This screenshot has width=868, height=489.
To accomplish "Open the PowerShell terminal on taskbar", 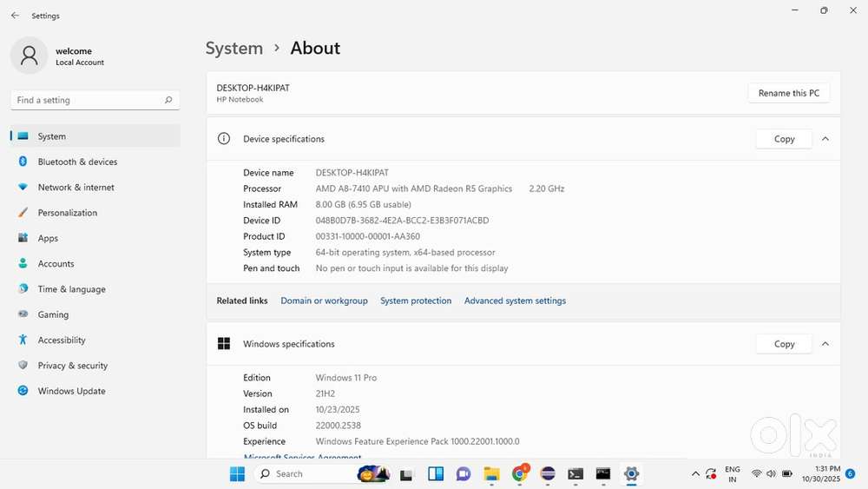I will tap(575, 474).
